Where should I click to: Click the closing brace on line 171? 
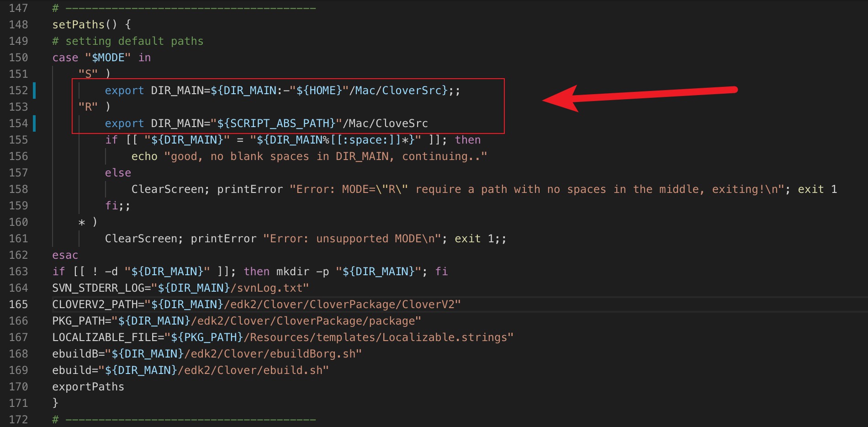click(55, 403)
